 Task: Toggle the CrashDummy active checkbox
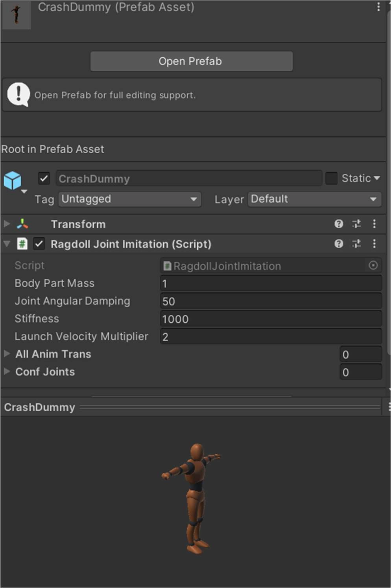(44, 178)
